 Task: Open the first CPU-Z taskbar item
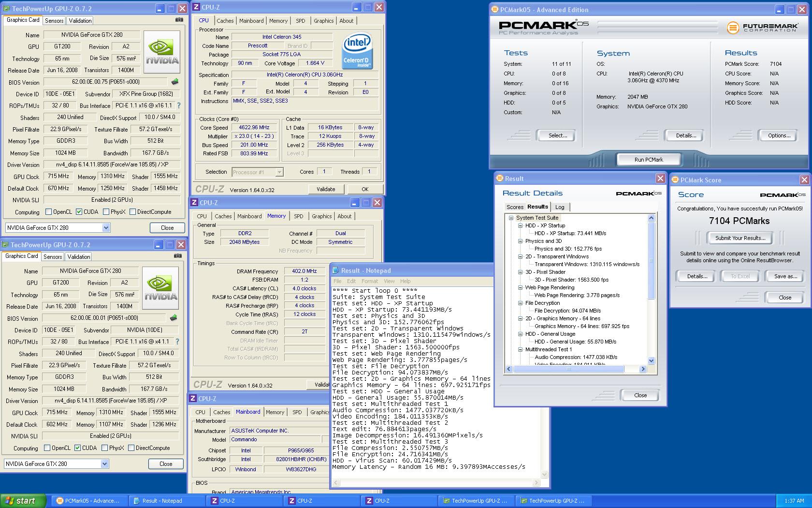244,501
